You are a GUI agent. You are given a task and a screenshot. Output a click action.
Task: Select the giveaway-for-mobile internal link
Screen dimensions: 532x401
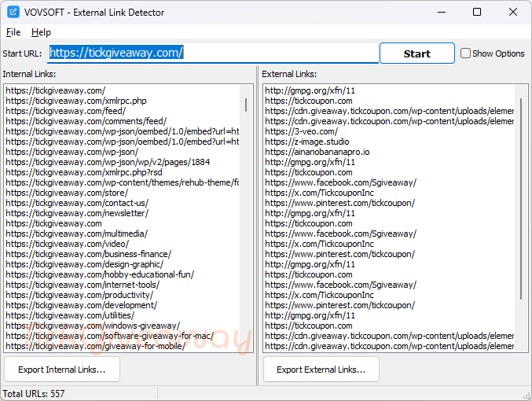122,346
